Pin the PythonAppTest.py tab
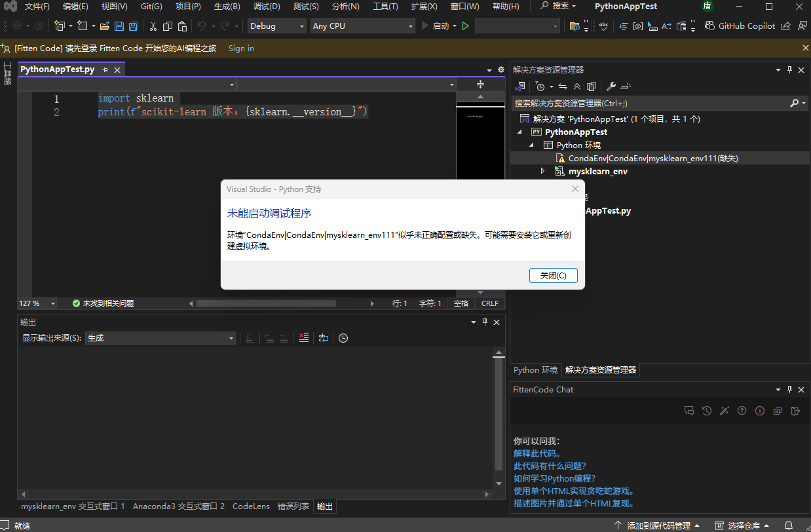Screen dimensions: 811x532 point(105,70)
